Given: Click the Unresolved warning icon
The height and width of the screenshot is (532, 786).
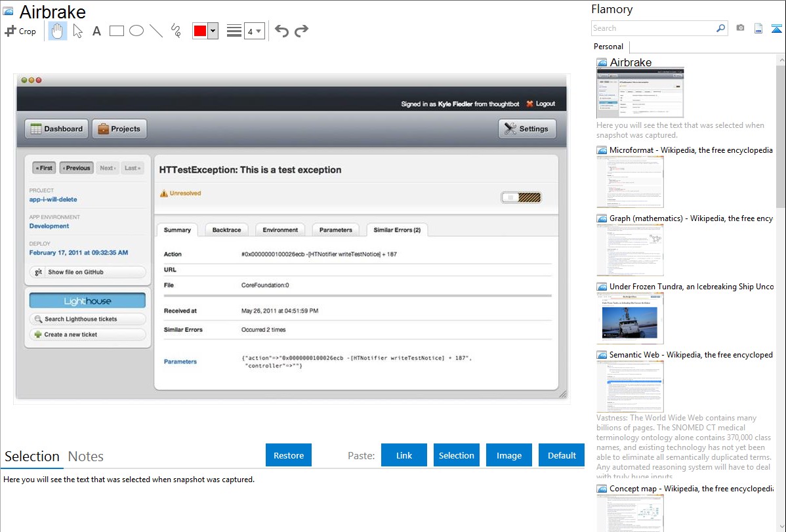Looking at the screenshot, I should click(164, 194).
